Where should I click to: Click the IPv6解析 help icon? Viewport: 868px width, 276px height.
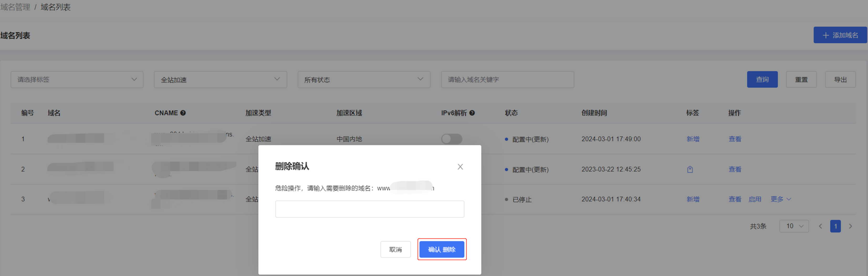(472, 113)
